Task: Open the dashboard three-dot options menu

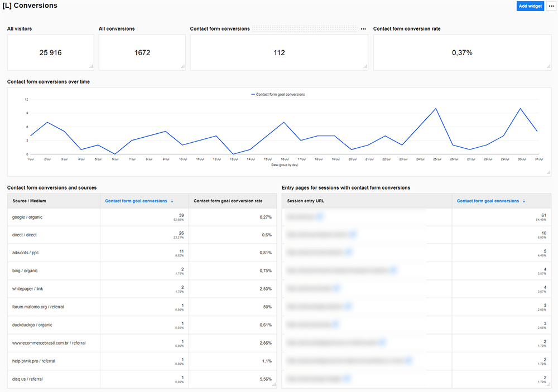Action: click(x=551, y=6)
